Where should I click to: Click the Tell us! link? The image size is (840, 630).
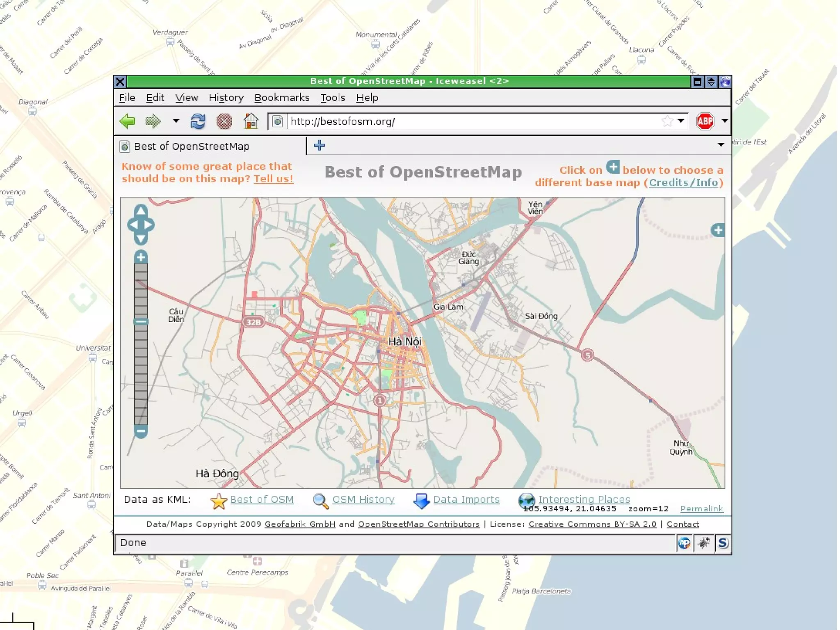coord(273,179)
